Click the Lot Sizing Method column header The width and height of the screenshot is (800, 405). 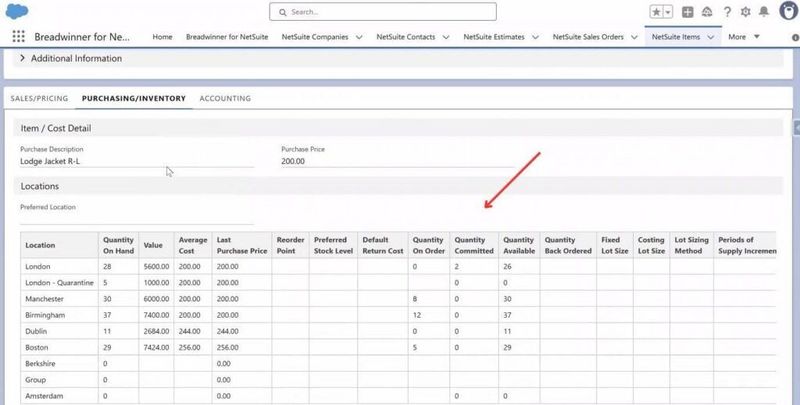(691, 245)
